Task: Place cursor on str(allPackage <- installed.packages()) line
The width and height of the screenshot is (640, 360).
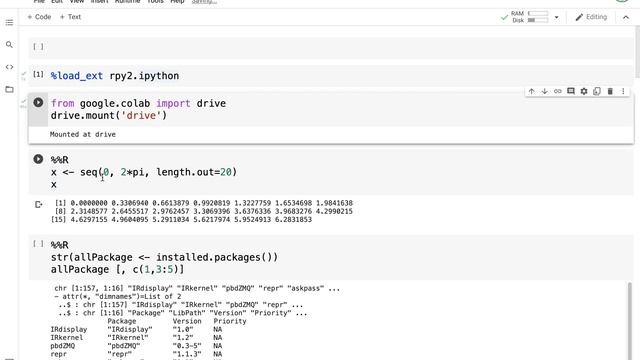Action: pos(164,258)
